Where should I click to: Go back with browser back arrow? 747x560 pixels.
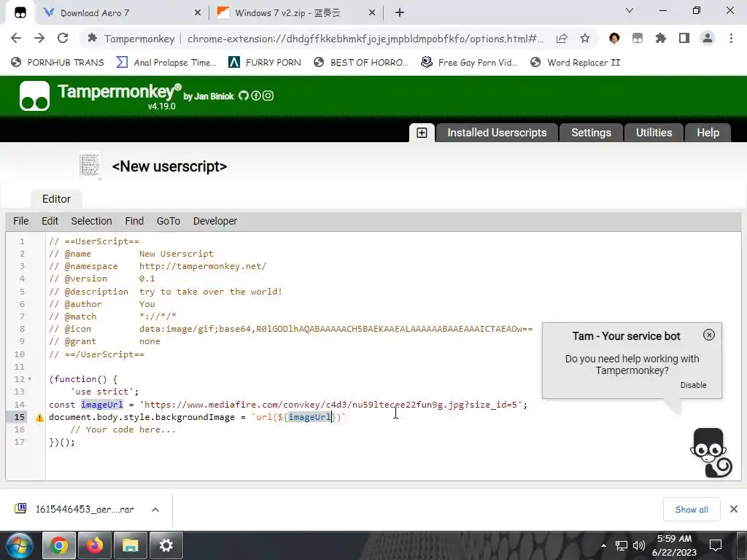(x=16, y=38)
